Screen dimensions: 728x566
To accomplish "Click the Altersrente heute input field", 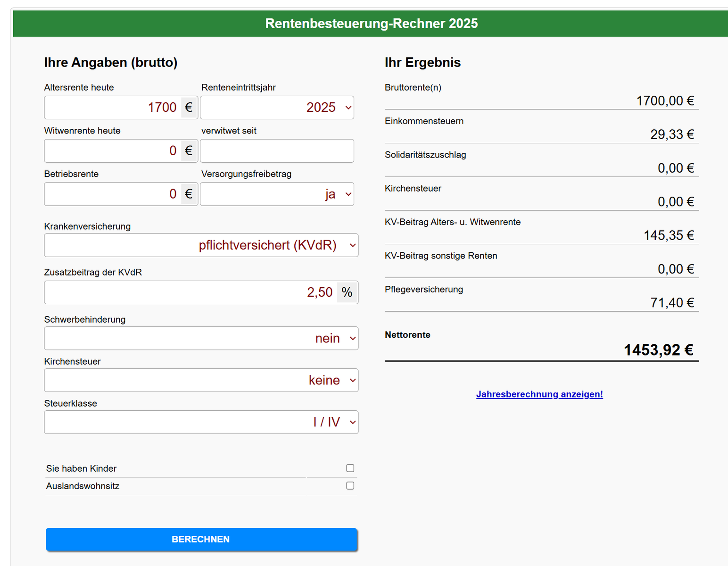I will click(113, 108).
